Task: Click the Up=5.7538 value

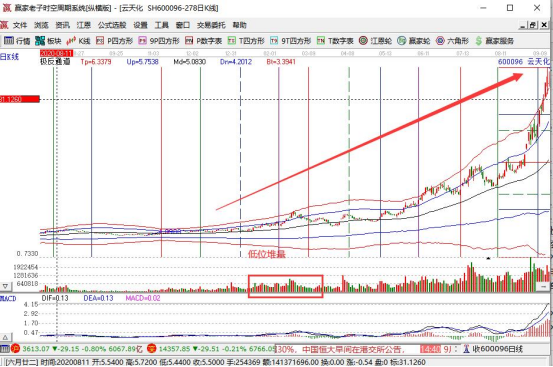Action: tap(142, 62)
